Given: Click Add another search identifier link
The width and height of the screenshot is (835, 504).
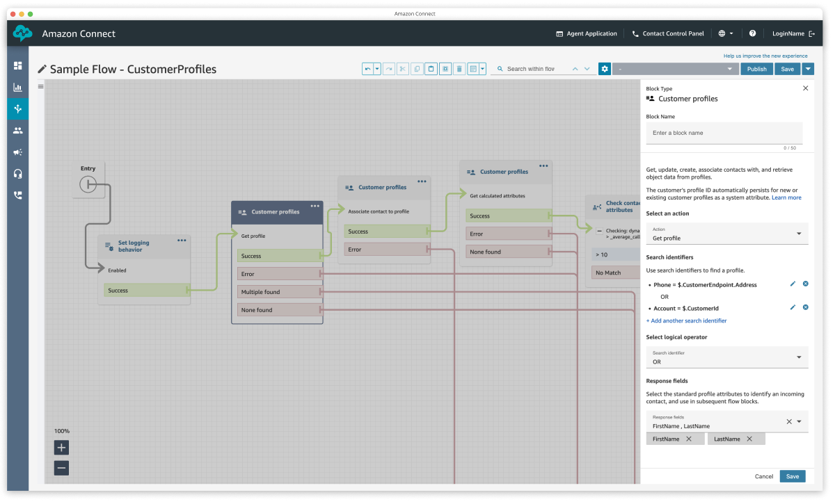Looking at the screenshot, I should pos(686,320).
